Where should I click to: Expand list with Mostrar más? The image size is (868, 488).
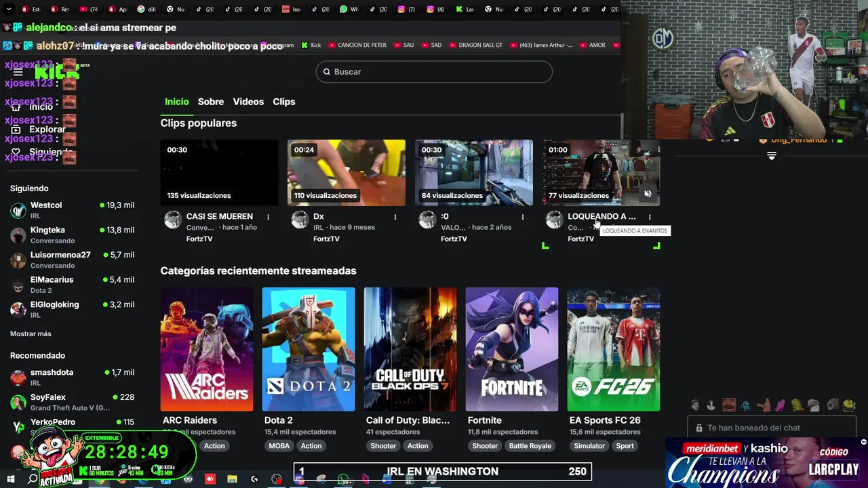(x=31, y=333)
